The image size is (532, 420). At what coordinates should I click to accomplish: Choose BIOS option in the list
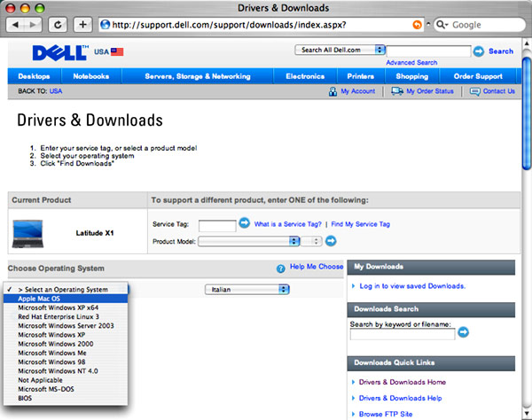coord(66,399)
